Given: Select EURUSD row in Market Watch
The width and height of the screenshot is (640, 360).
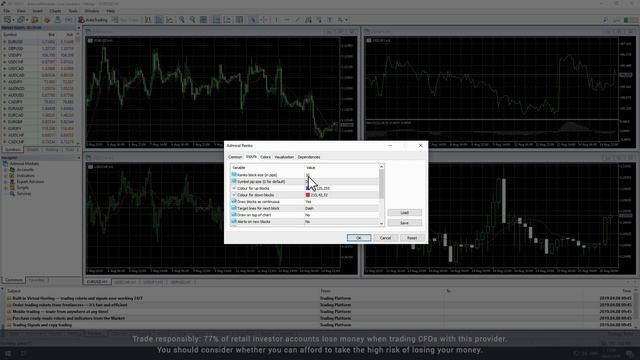Looking at the screenshot, I should pos(39,42).
